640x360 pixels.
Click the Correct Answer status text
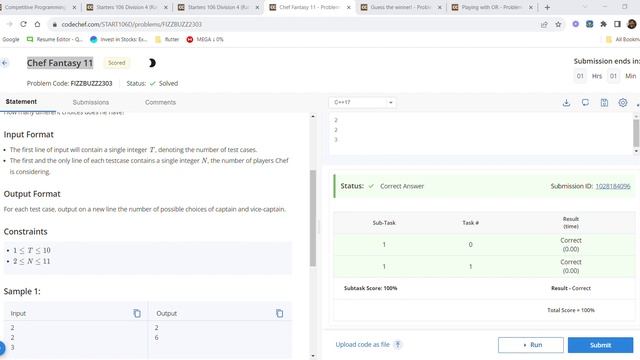pyautogui.click(x=402, y=186)
